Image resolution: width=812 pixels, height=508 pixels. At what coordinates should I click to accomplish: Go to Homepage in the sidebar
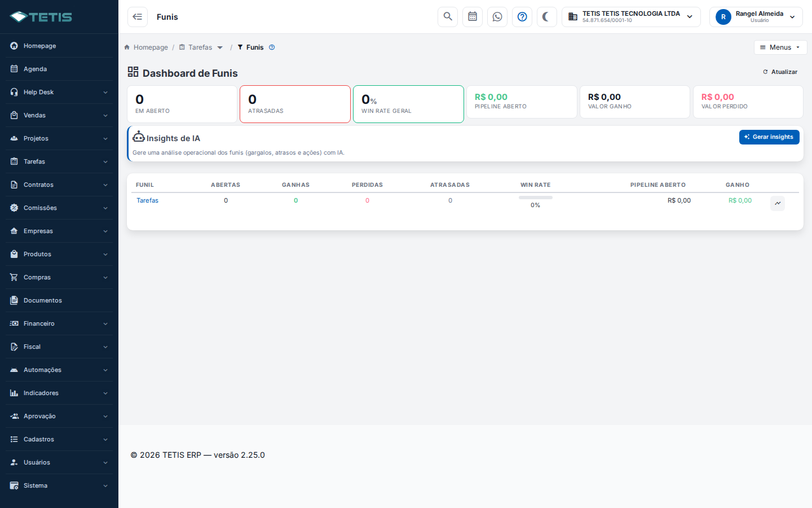coord(59,46)
